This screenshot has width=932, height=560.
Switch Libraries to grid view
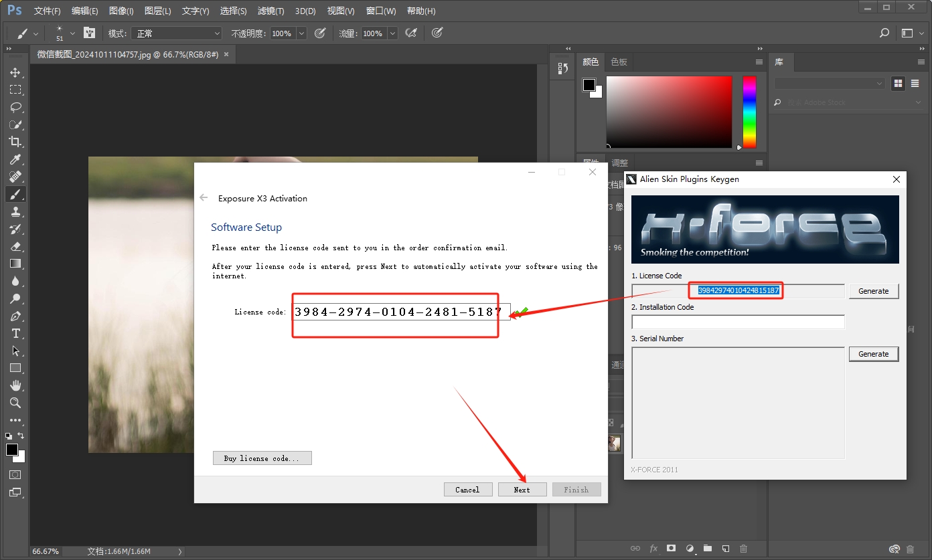tap(898, 84)
